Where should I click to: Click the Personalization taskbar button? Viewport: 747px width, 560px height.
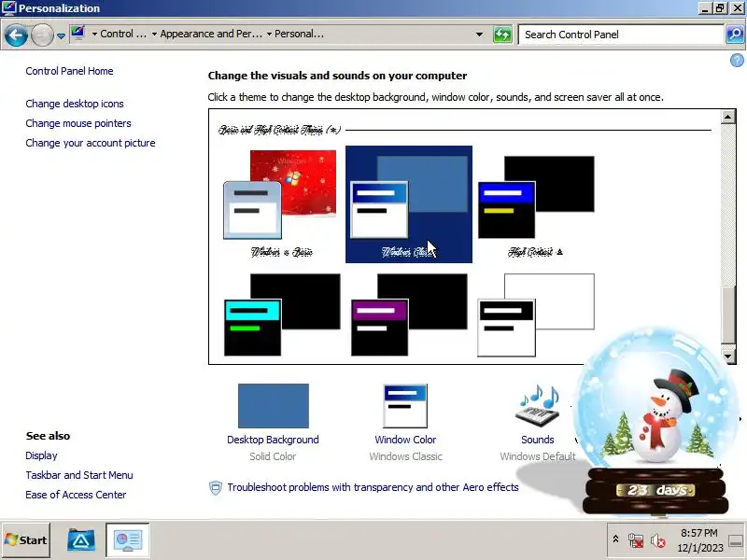pos(128,540)
